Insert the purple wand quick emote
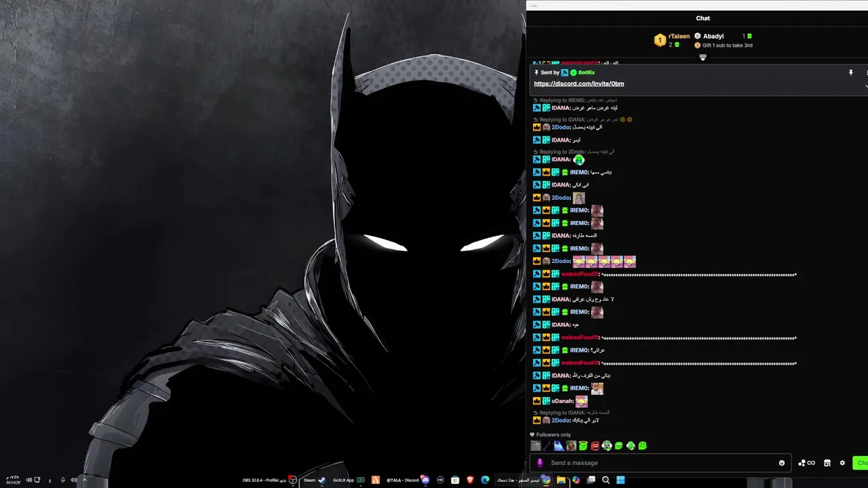 click(547, 445)
